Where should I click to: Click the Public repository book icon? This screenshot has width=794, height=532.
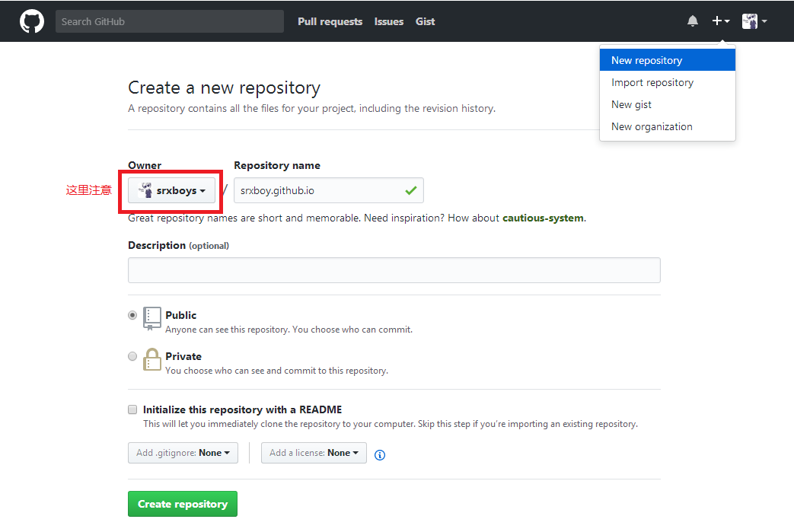tap(152, 318)
